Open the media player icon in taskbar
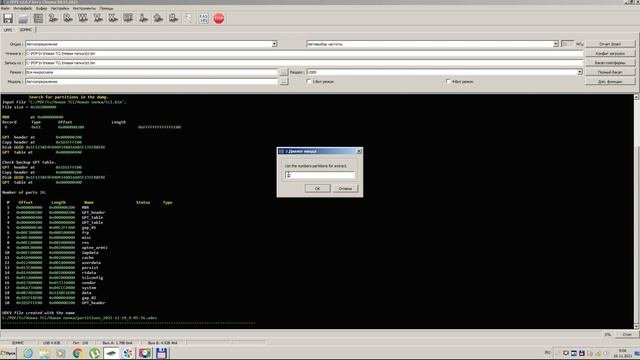The height and width of the screenshot is (360, 640). pos(61,353)
